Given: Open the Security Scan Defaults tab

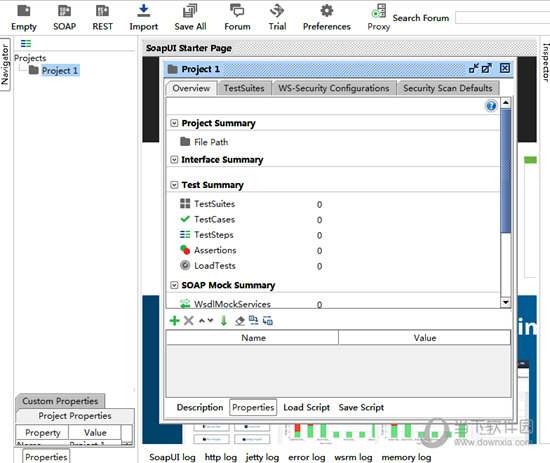Looking at the screenshot, I should [x=448, y=88].
